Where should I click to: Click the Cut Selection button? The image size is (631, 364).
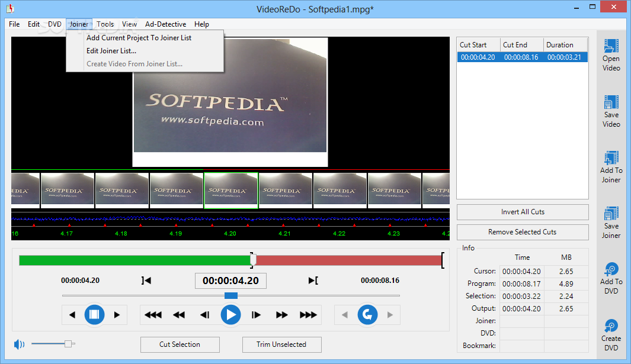(x=180, y=344)
